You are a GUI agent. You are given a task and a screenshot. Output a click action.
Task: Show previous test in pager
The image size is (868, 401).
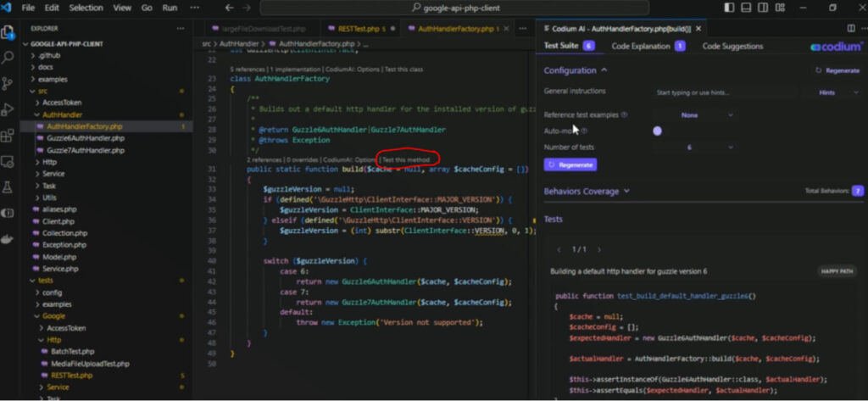click(x=559, y=250)
